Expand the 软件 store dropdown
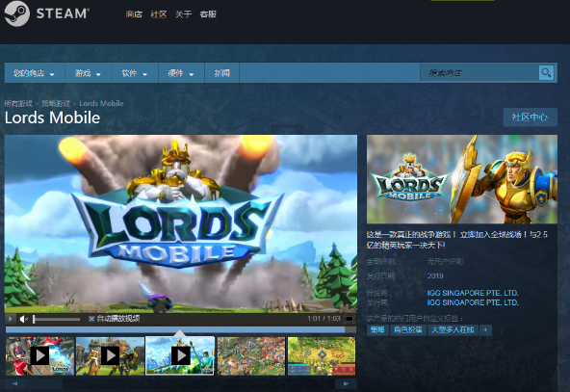Screen dimensions: 570x392 pyautogui.click(x=135, y=73)
